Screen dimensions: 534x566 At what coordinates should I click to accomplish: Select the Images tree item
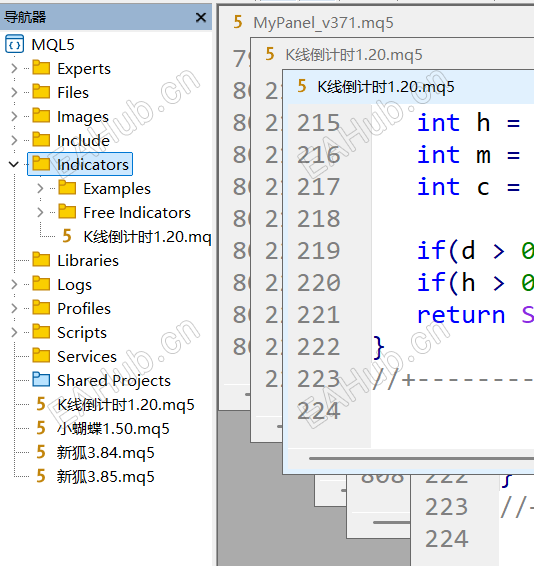pos(83,117)
